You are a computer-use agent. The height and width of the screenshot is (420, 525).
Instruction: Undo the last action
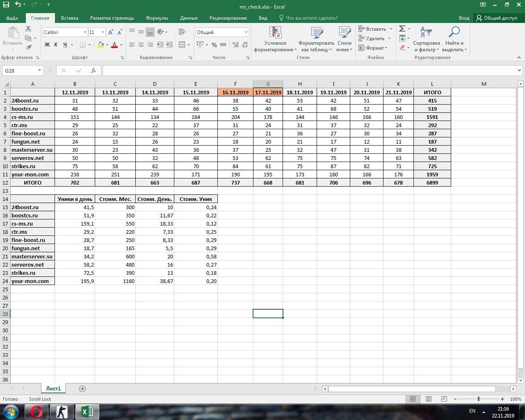pos(18,5)
